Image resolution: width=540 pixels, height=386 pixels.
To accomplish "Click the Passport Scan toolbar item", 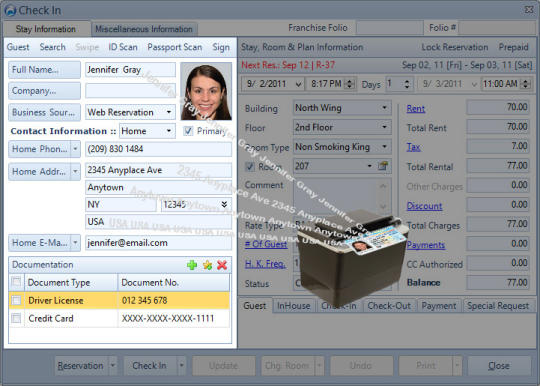I will [x=175, y=47].
